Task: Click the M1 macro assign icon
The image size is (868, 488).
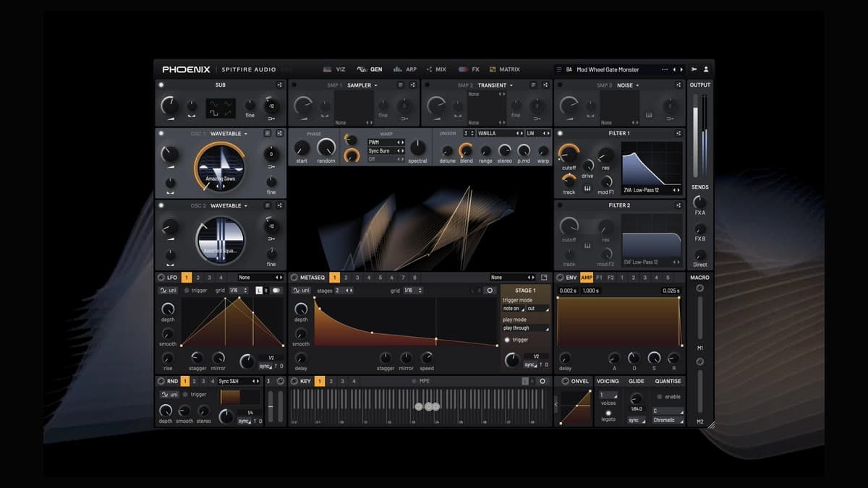Action: click(x=699, y=288)
